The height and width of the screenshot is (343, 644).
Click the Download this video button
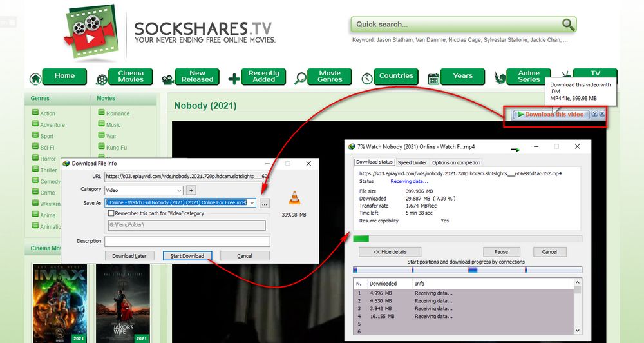pos(551,114)
